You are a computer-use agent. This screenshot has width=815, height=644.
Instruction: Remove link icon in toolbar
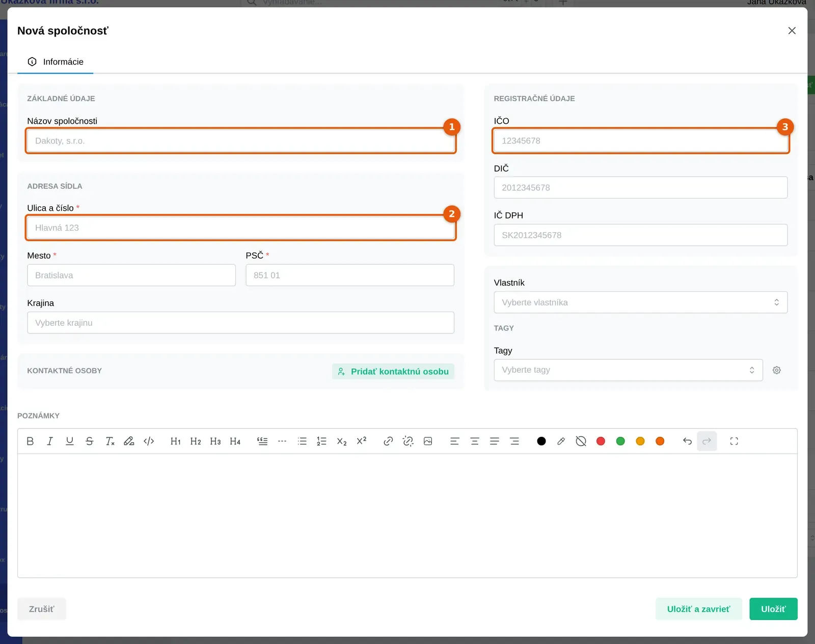tap(408, 441)
